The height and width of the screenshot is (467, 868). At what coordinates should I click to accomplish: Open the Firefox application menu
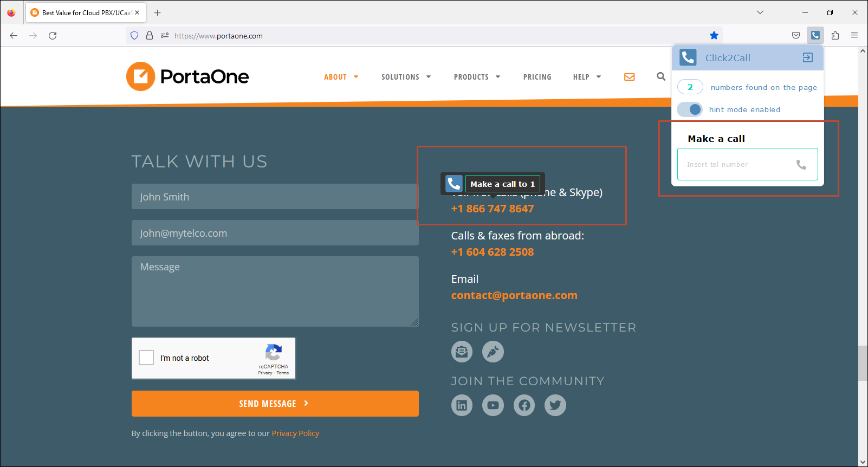pos(854,35)
